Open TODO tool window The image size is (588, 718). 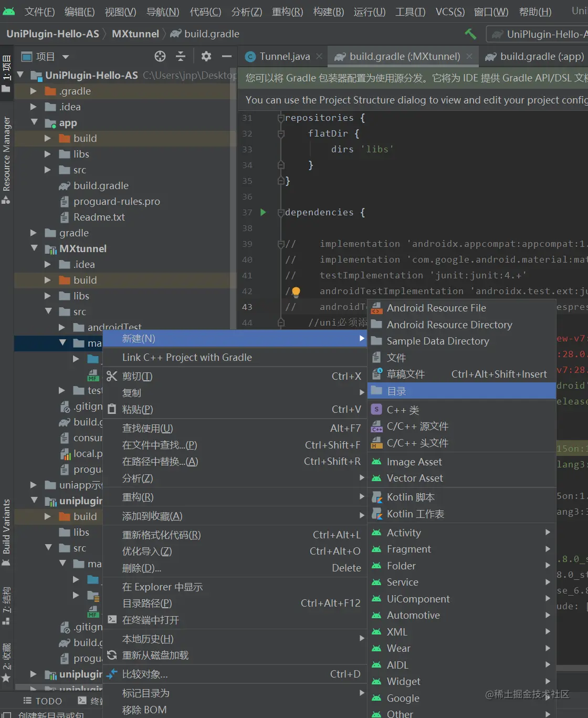(x=43, y=701)
